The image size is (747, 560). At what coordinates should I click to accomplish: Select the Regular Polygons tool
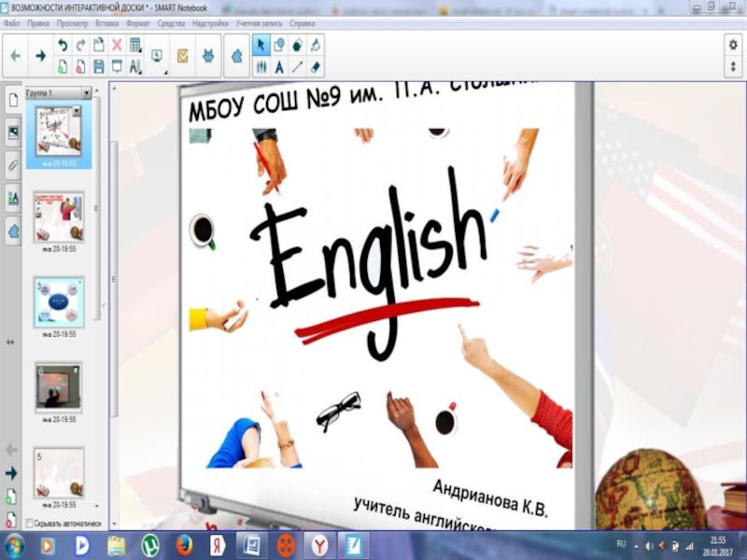click(297, 45)
